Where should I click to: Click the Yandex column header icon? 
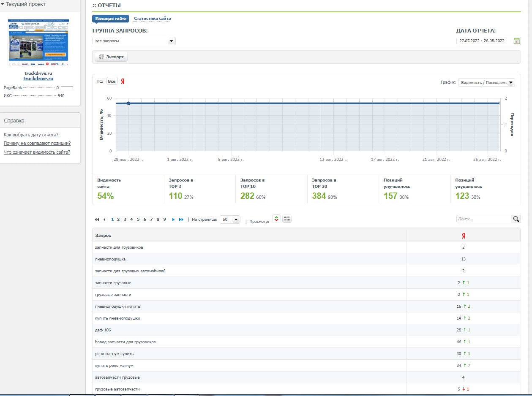click(x=464, y=236)
